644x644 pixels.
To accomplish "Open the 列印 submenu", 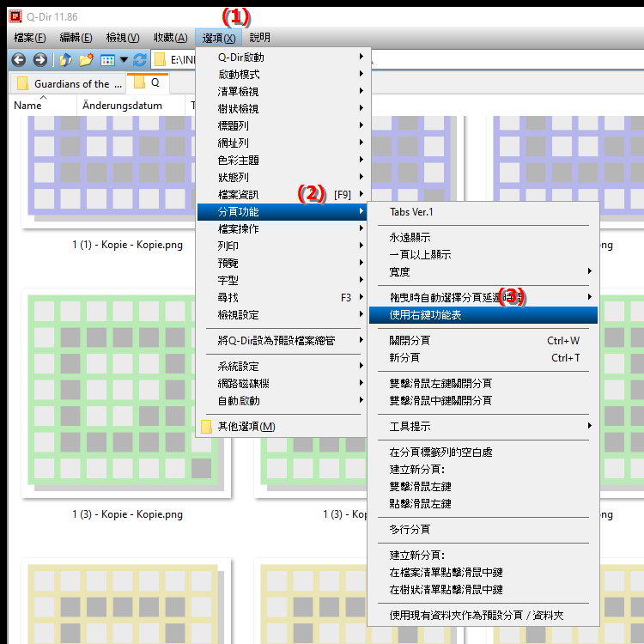I will point(283,246).
